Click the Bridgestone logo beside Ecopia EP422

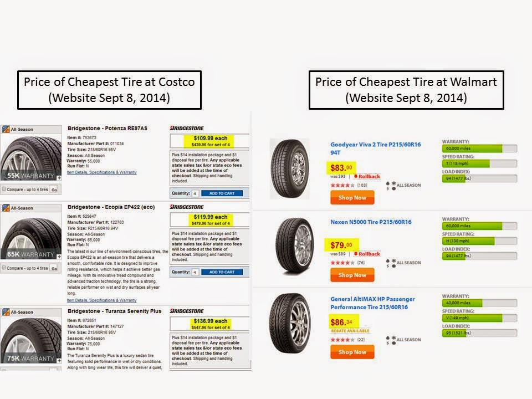[187, 207]
